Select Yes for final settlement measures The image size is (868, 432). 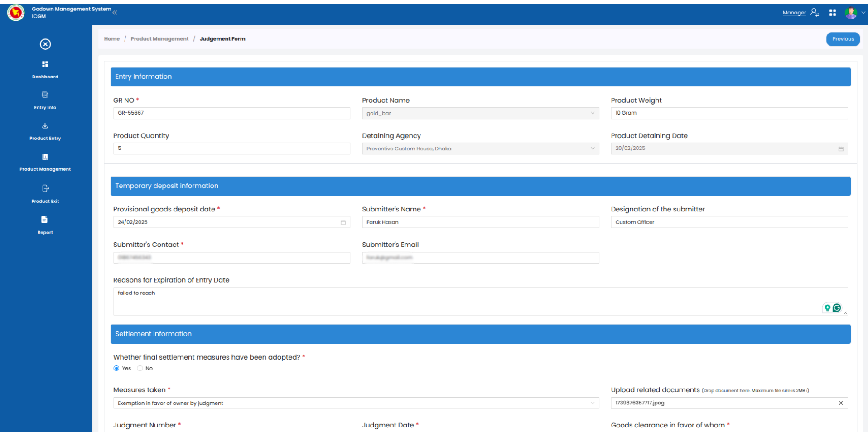[116, 368]
